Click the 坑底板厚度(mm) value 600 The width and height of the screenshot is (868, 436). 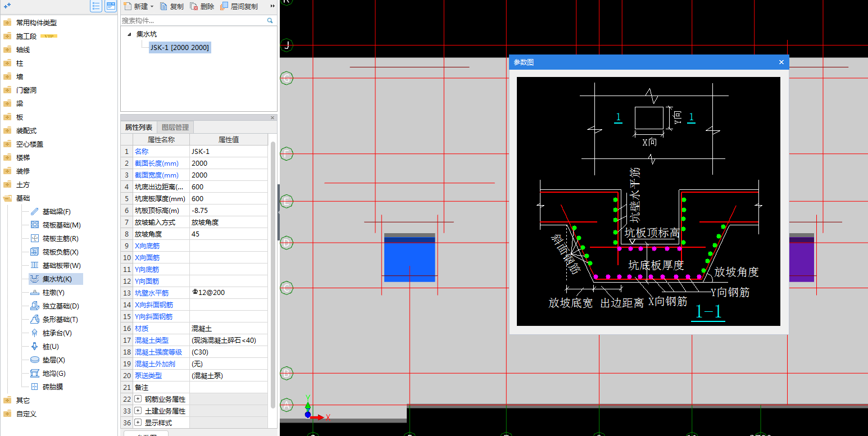(229, 198)
